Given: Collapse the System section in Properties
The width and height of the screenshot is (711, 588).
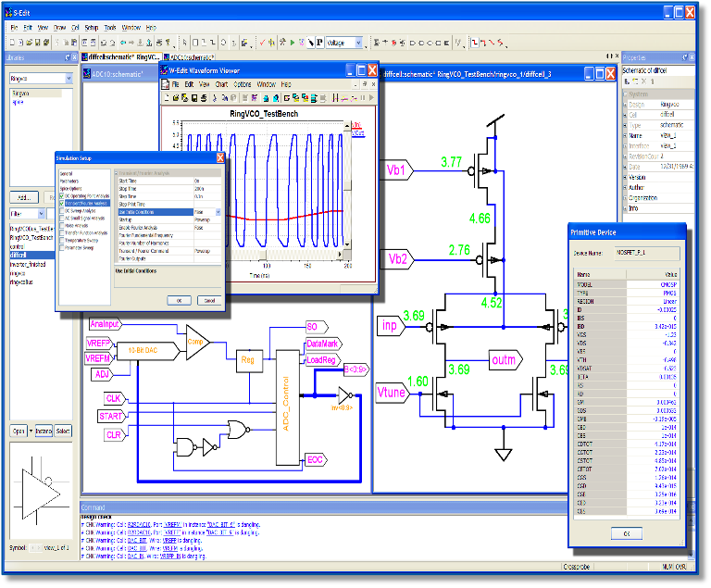Looking at the screenshot, I should 626,94.
